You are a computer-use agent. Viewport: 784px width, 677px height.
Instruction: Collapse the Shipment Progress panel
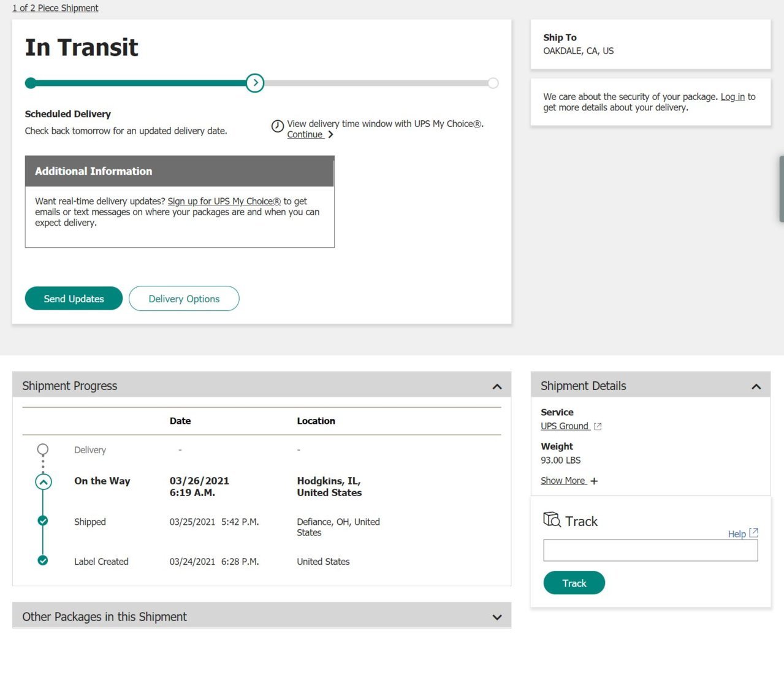coord(497,386)
